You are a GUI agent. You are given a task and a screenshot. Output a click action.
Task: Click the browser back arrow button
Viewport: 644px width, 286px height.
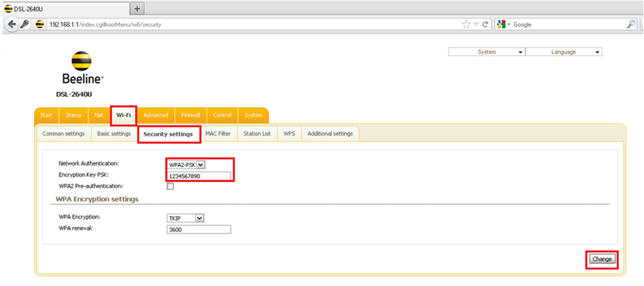(12, 24)
